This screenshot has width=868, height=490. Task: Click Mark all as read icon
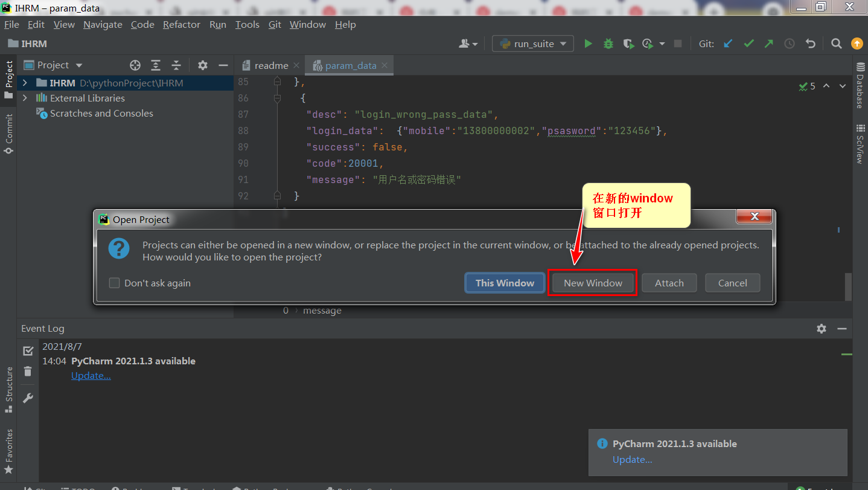tap(28, 351)
